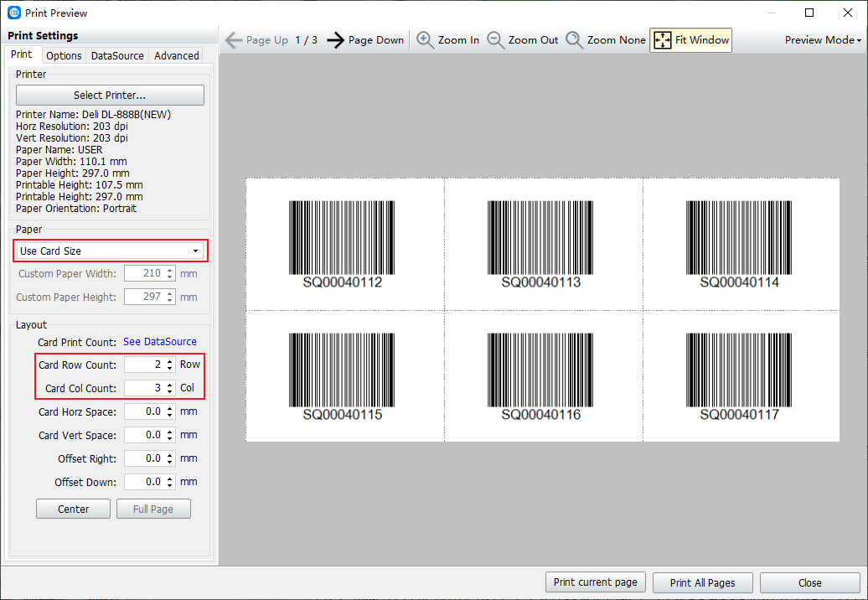Click the Paper Width: 110.1 mm text
Image resolution: width=868 pixels, height=600 pixels.
(x=71, y=162)
